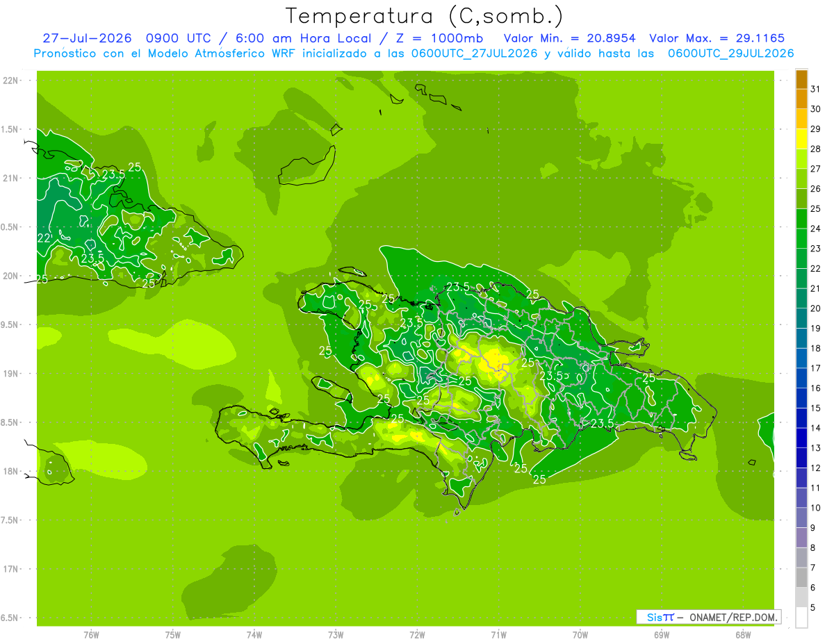Click the '21N' latitude label
The image size is (834, 644).
point(10,179)
